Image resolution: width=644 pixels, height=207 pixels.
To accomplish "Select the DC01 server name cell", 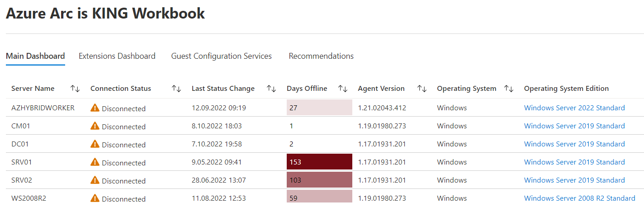I will (20, 144).
